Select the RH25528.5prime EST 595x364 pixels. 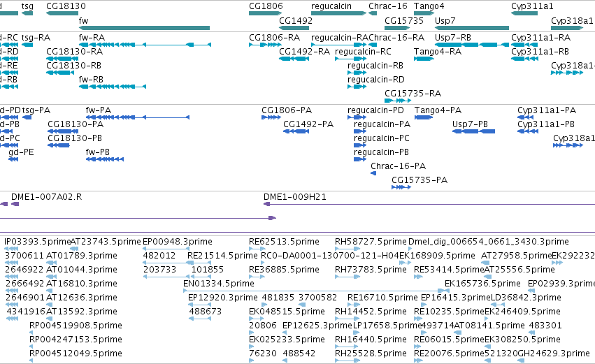(x=347, y=361)
